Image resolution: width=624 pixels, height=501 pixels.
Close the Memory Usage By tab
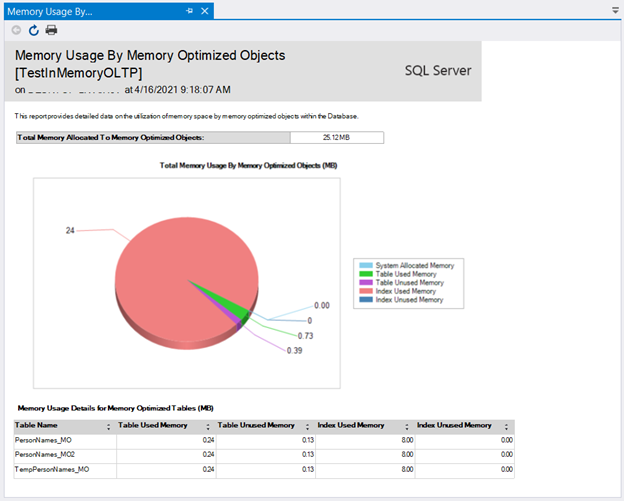tap(205, 11)
